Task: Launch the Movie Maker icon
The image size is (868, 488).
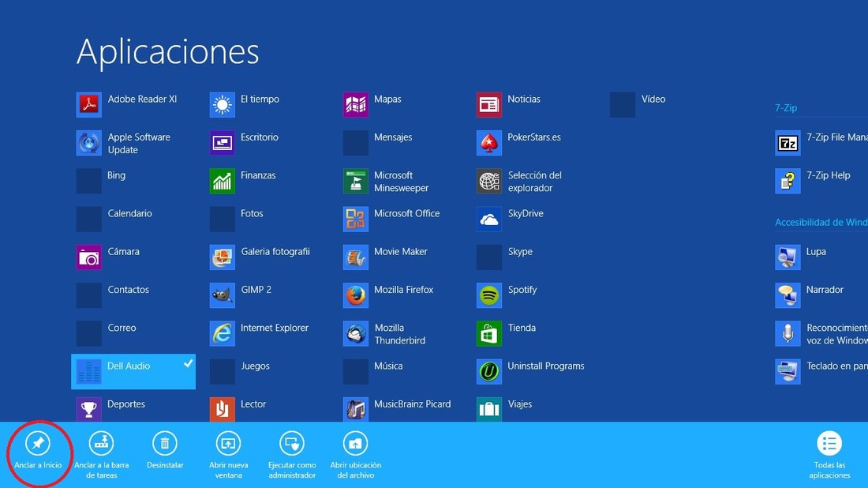Action: (x=355, y=257)
